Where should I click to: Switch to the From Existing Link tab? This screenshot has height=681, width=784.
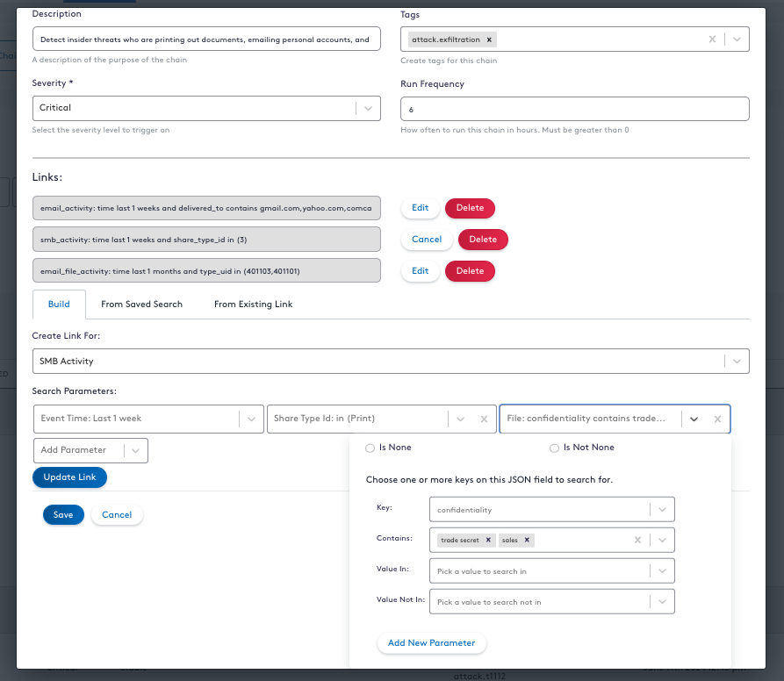253,305
